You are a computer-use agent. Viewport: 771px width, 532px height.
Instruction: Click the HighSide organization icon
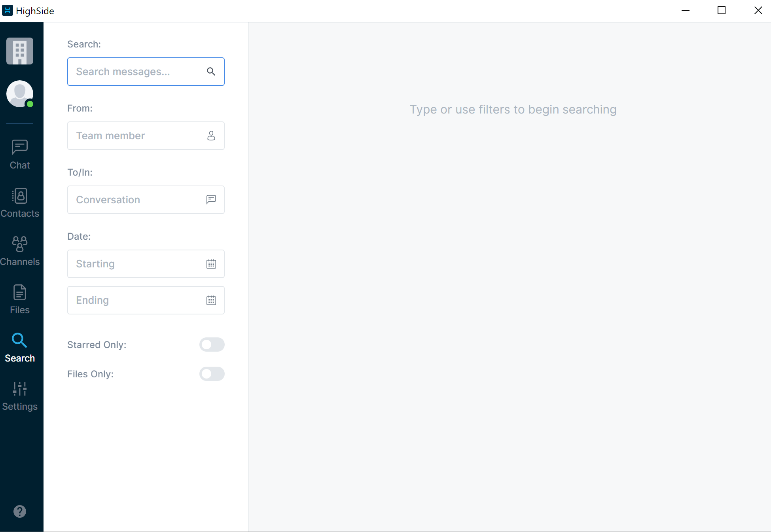click(x=19, y=51)
